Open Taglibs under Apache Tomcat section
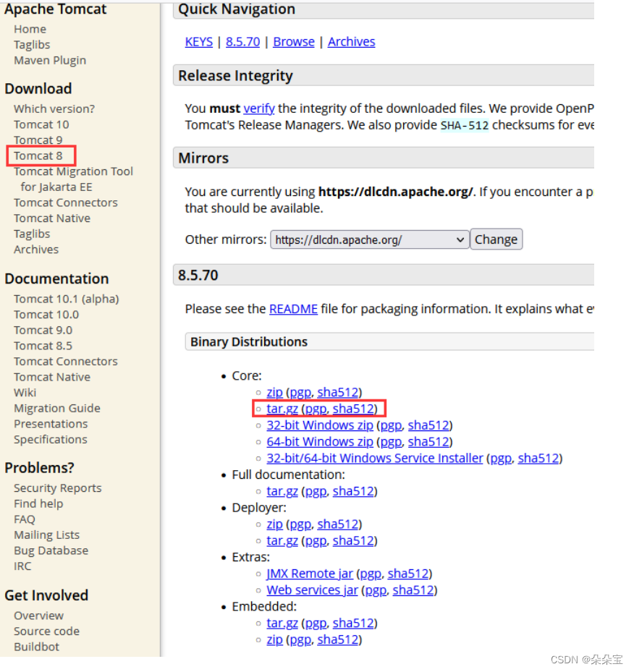634x672 pixels. point(32,45)
